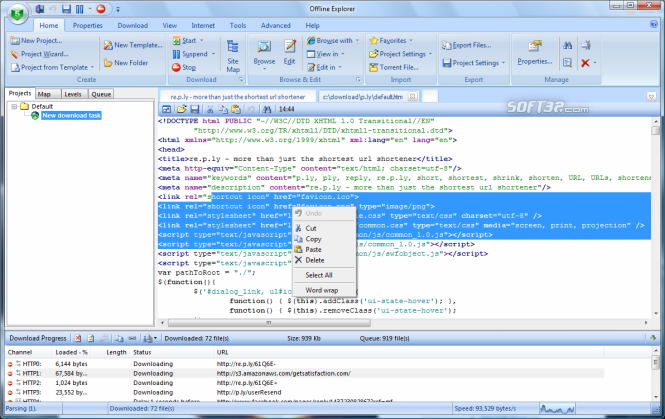Switch to the Queue panel tab
Viewport: 665px width, 419px height.
(101, 94)
